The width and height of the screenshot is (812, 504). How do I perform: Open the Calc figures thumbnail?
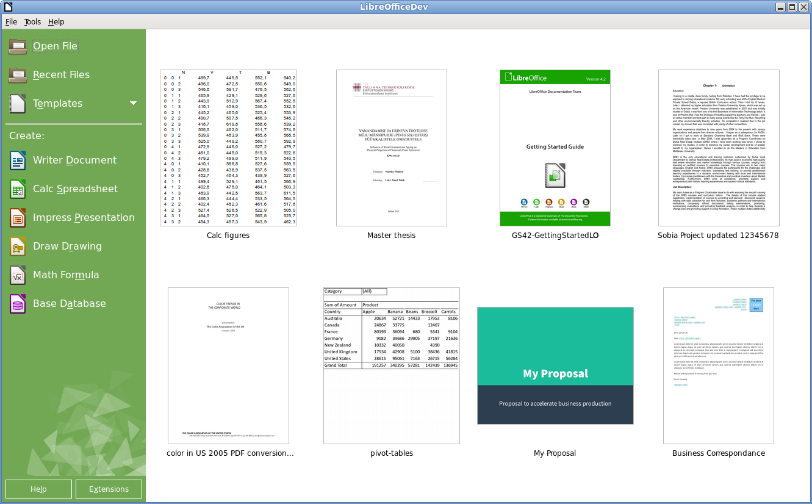228,148
